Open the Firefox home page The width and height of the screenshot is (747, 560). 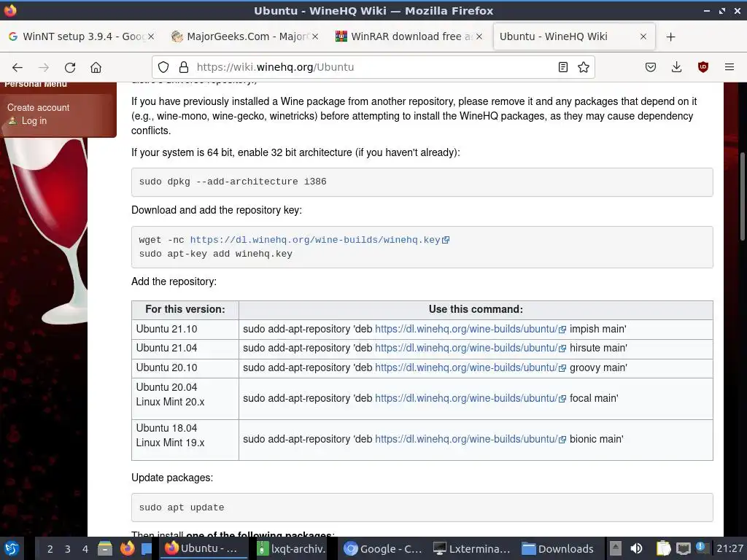(x=96, y=67)
